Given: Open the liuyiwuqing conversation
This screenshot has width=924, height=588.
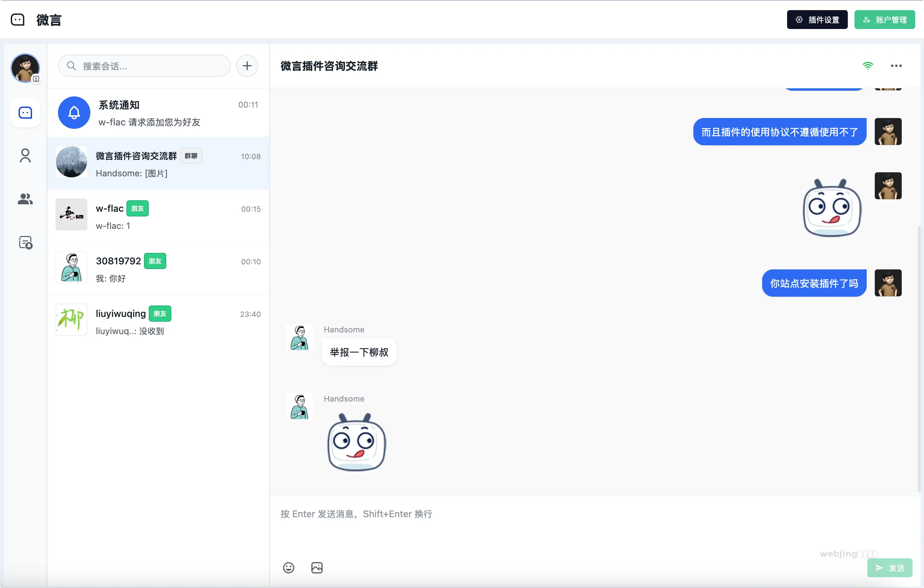Looking at the screenshot, I should pyautogui.click(x=158, y=321).
